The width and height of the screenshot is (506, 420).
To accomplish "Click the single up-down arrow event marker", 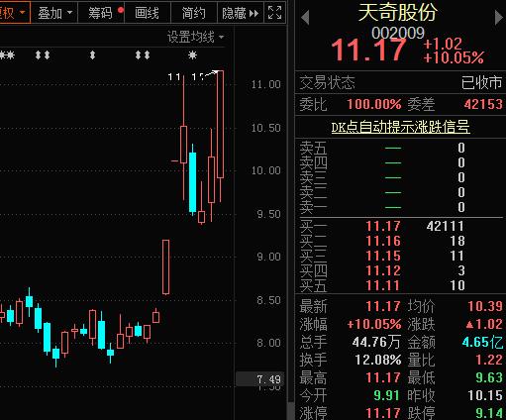I will [92, 54].
